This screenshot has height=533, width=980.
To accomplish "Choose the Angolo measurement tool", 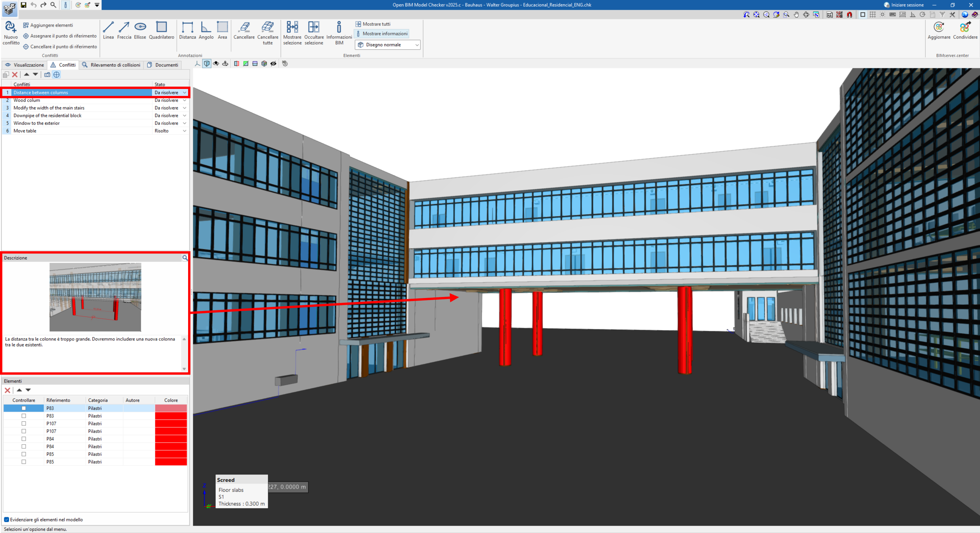I will 206,28.
